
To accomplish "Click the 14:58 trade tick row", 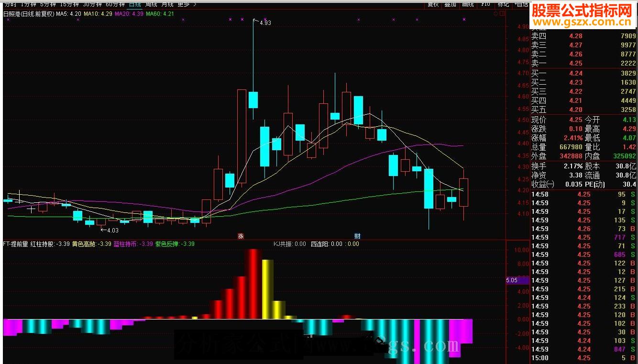I will tap(583, 194).
